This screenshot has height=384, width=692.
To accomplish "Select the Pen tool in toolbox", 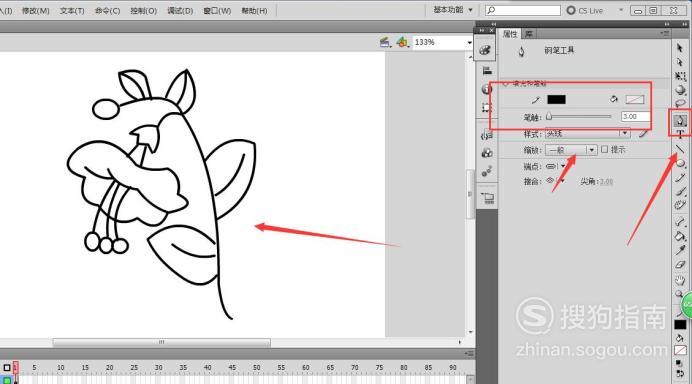I will 680,120.
